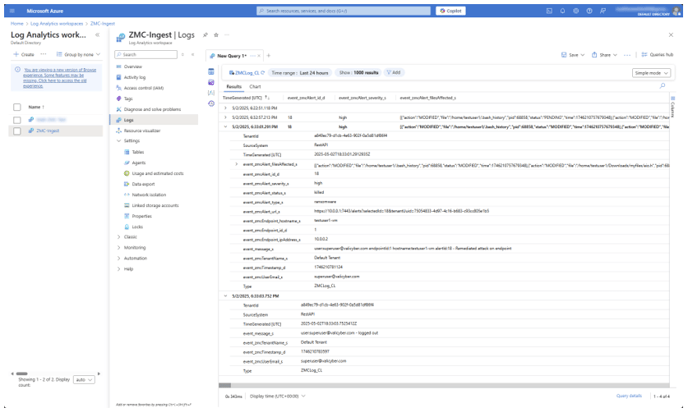The width and height of the screenshot is (688, 417).
Task: Click the Copilot button
Action: click(x=451, y=11)
